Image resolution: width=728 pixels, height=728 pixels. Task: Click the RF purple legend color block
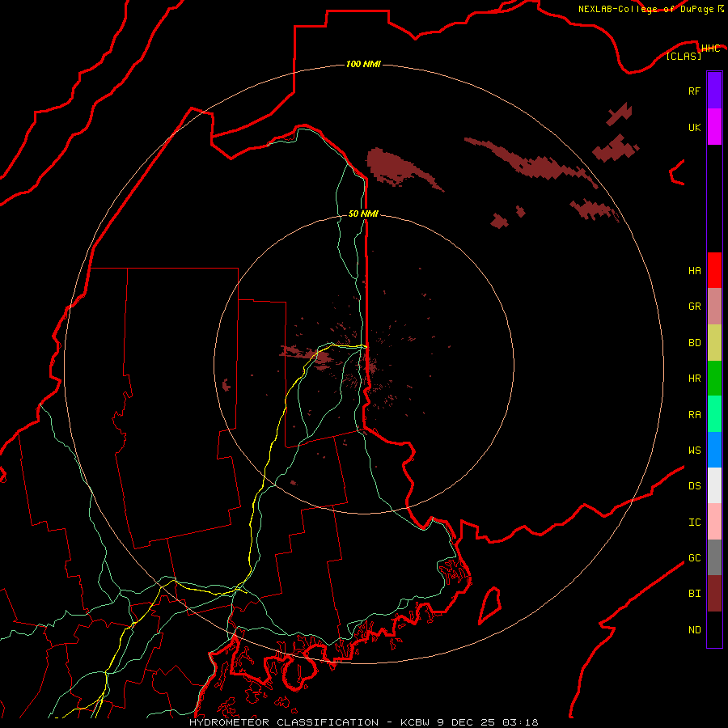(714, 91)
